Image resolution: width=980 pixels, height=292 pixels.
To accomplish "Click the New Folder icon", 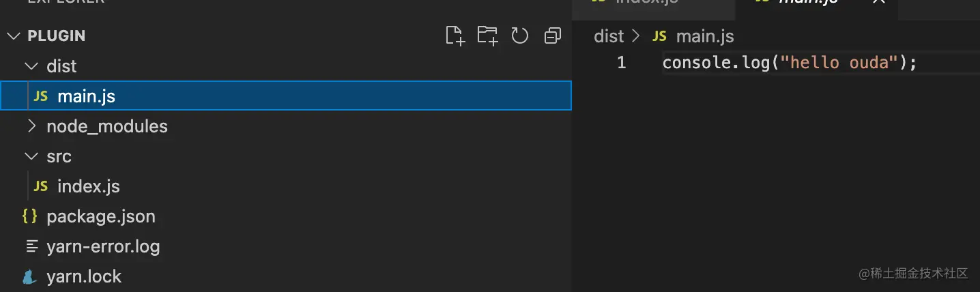I will point(487,35).
